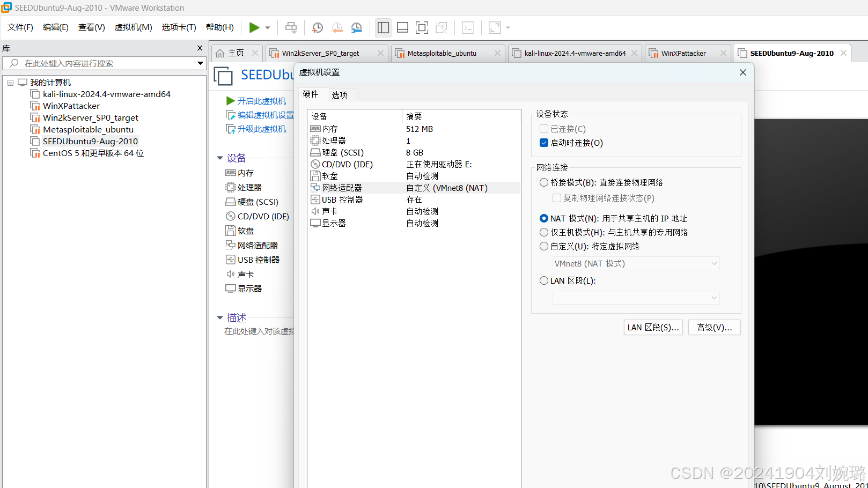
Task: Click the 内存 device on the VM summary page
Action: [240, 173]
